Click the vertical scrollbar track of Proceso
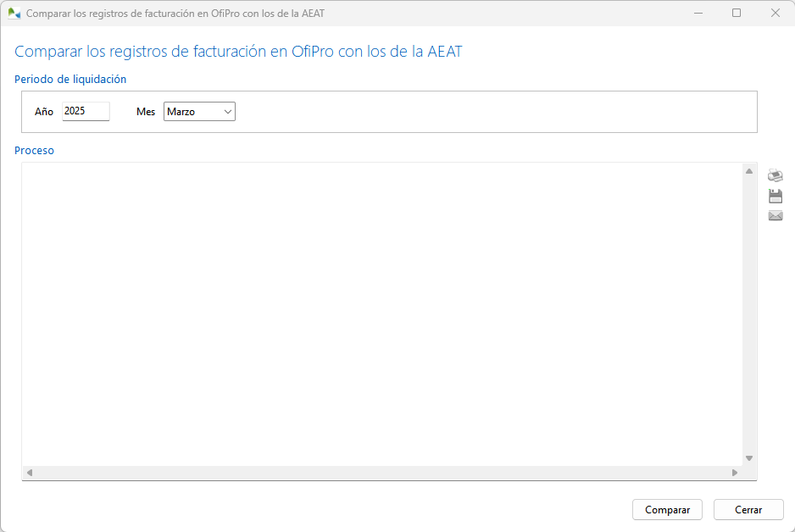This screenshot has width=795, height=532. [748, 313]
